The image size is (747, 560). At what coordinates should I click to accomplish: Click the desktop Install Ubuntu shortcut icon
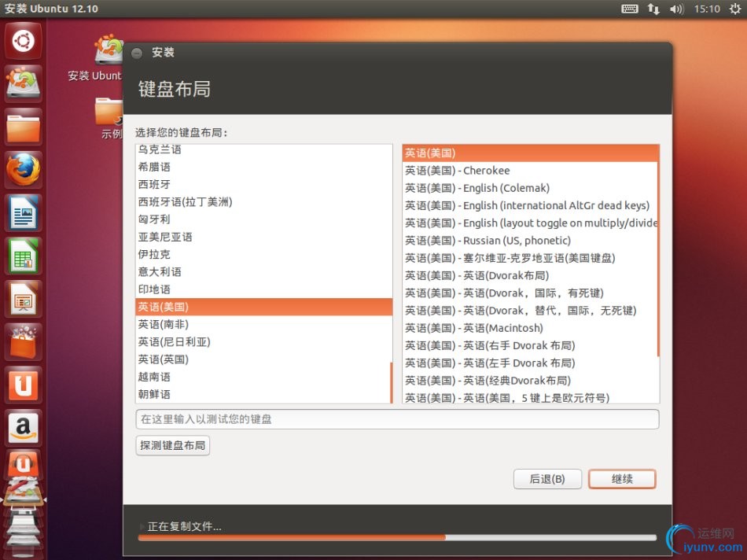[109, 50]
